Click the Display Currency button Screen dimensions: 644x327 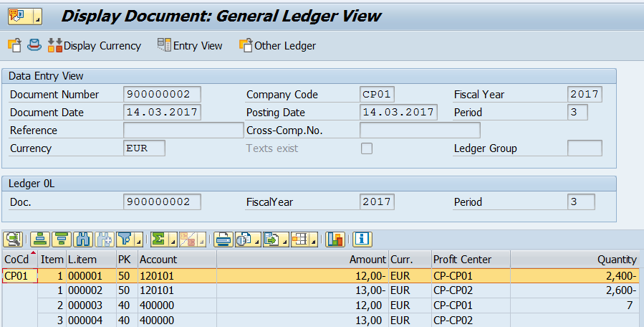(x=95, y=46)
